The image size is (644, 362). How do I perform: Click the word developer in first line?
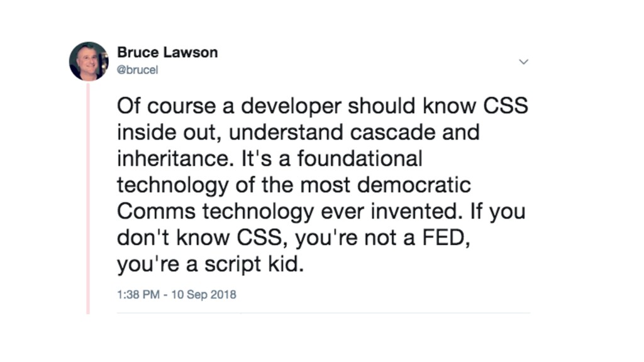point(291,107)
